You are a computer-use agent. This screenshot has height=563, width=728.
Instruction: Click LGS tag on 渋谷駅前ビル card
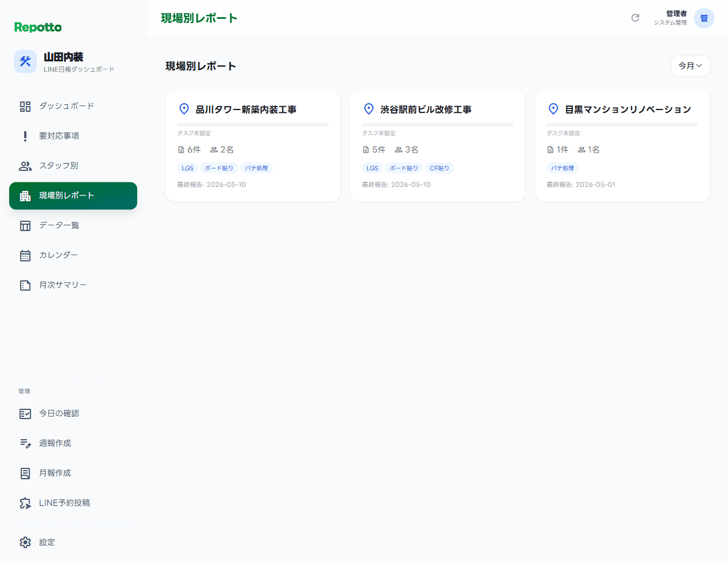372,168
